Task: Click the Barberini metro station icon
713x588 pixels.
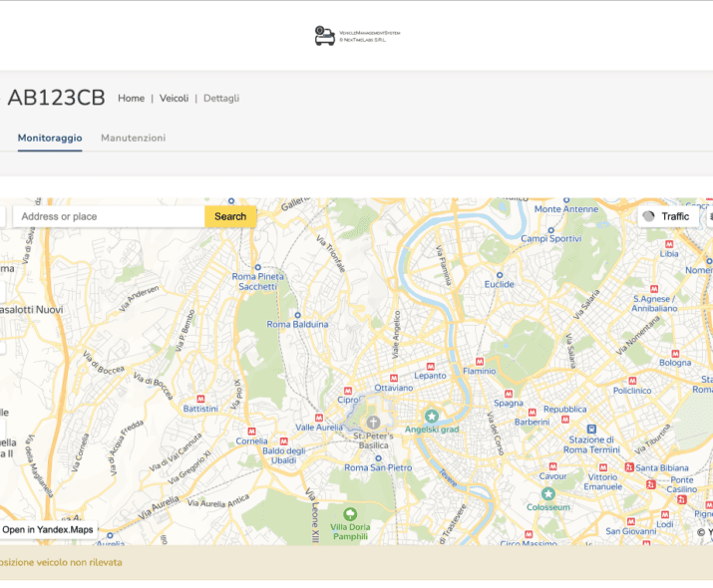Action: [x=532, y=413]
